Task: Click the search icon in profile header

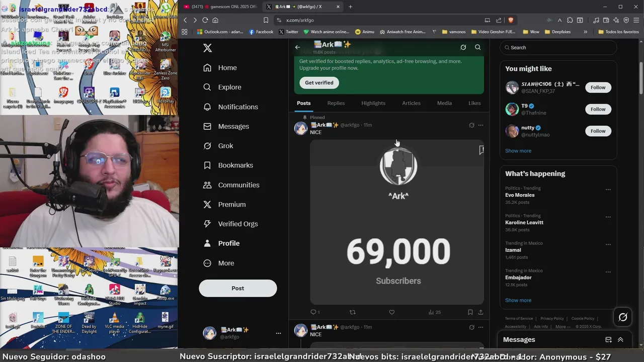Action: (x=478, y=47)
